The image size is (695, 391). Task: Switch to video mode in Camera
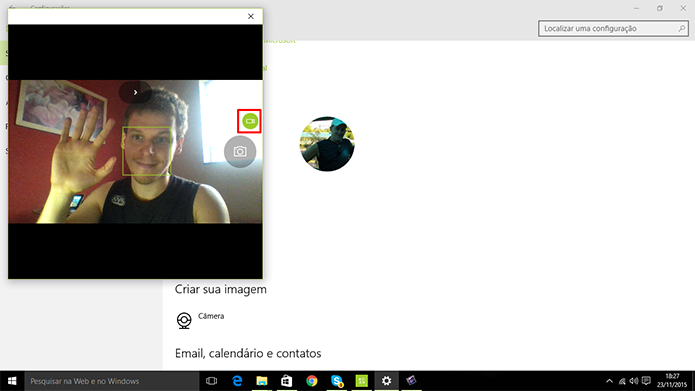250,121
